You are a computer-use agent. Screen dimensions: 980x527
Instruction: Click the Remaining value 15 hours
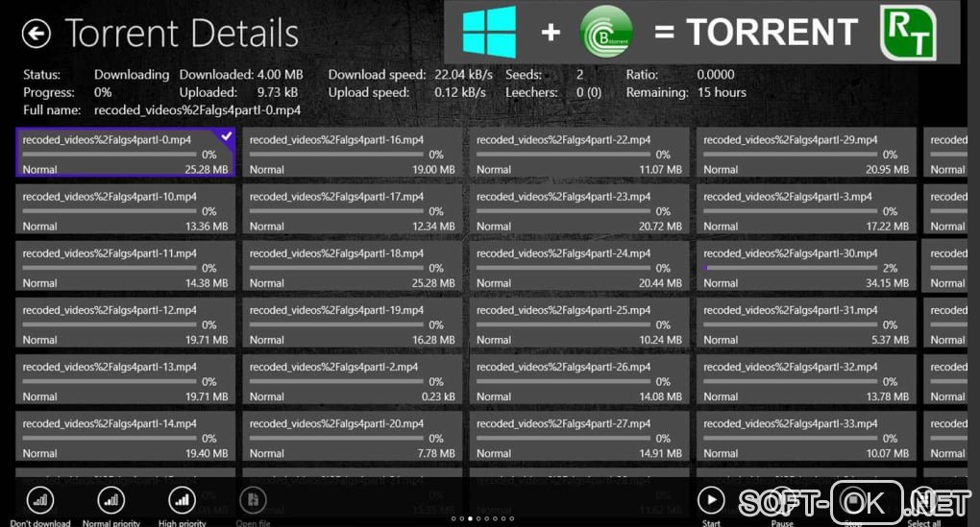tap(722, 92)
